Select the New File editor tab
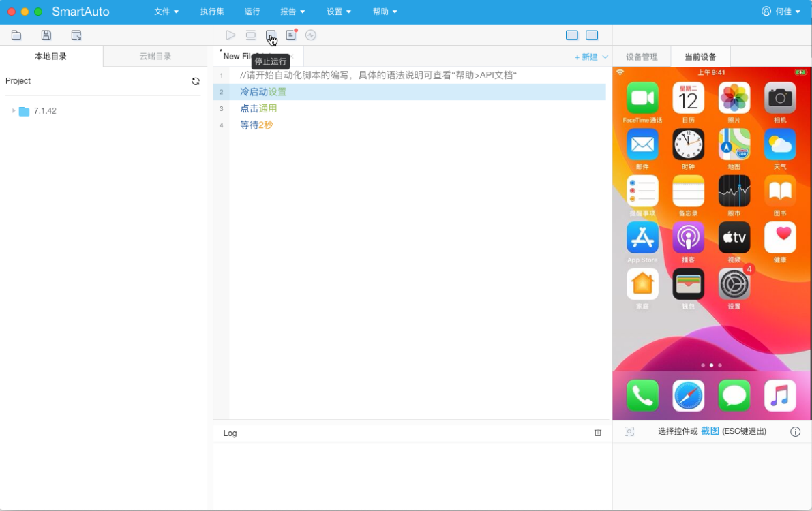Viewport: 812px width, 511px height. pyautogui.click(x=258, y=56)
